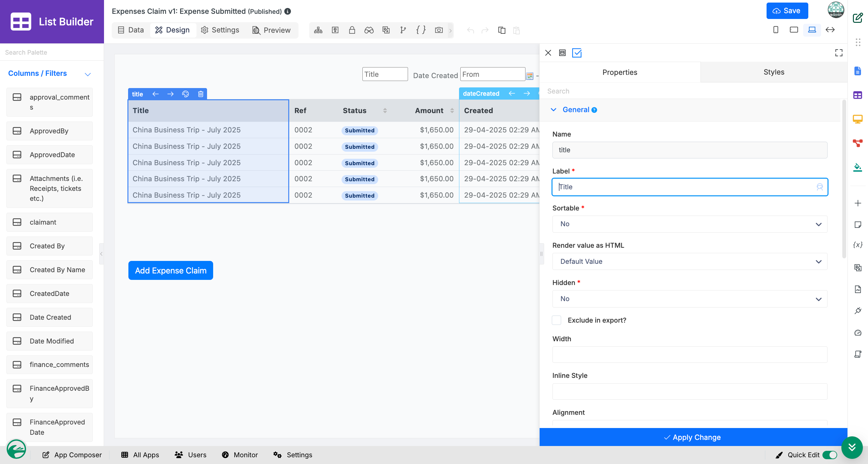Click the Width input field

(690, 354)
